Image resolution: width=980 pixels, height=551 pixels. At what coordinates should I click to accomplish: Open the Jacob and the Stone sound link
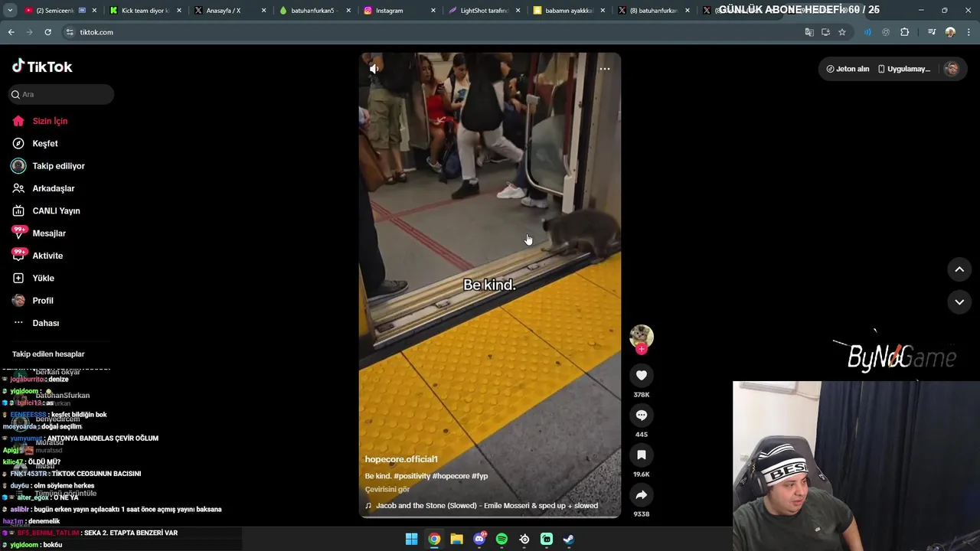point(482,506)
